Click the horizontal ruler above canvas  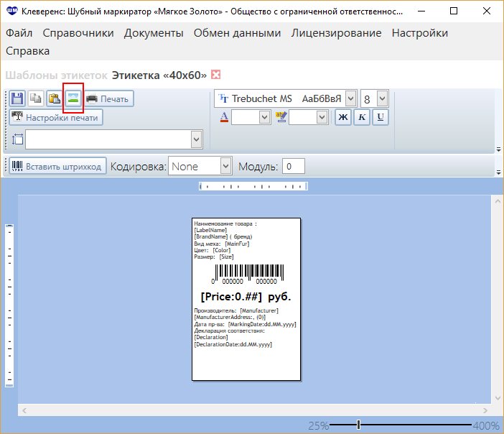[253, 186]
